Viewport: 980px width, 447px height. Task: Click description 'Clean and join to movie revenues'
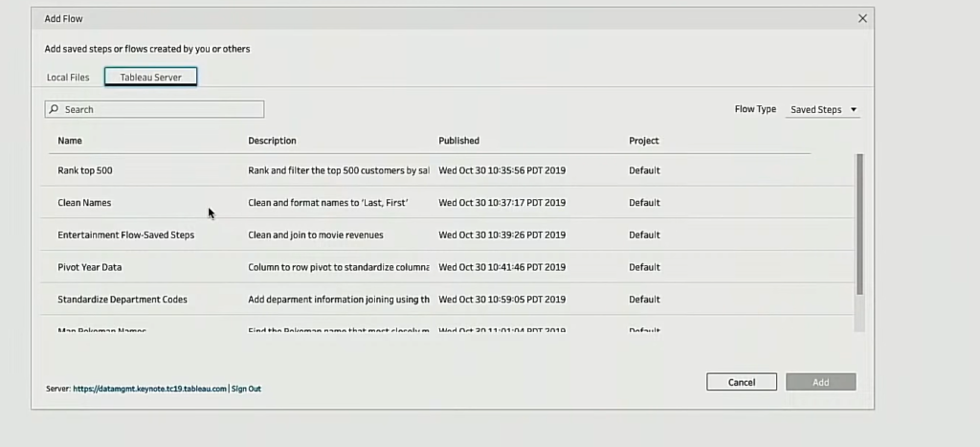tap(316, 235)
